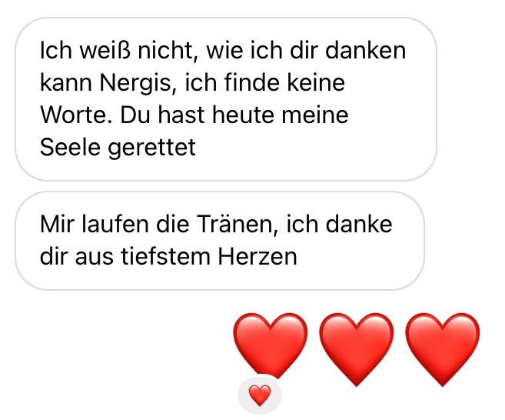The image size is (505, 420).
Task: Click the word 'Tränen,' in the second message
Action: (238, 225)
